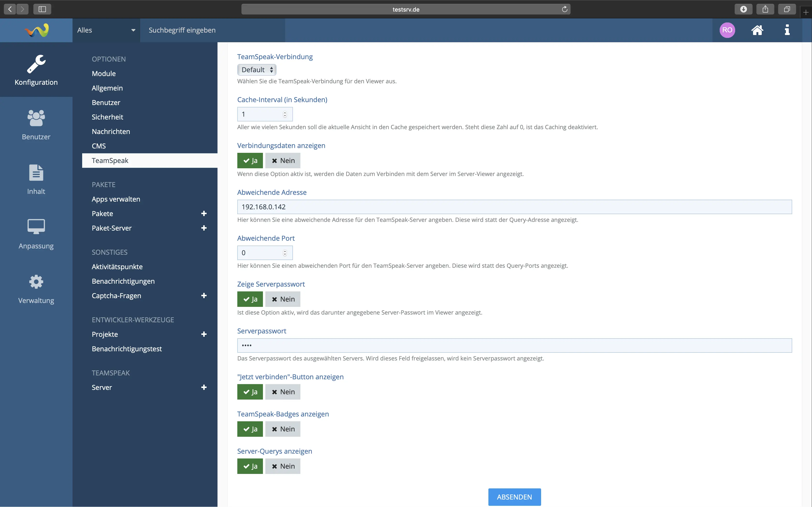Image resolution: width=812 pixels, height=507 pixels.
Task: Open the Konfiguration wrench section
Action: coord(36,70)
